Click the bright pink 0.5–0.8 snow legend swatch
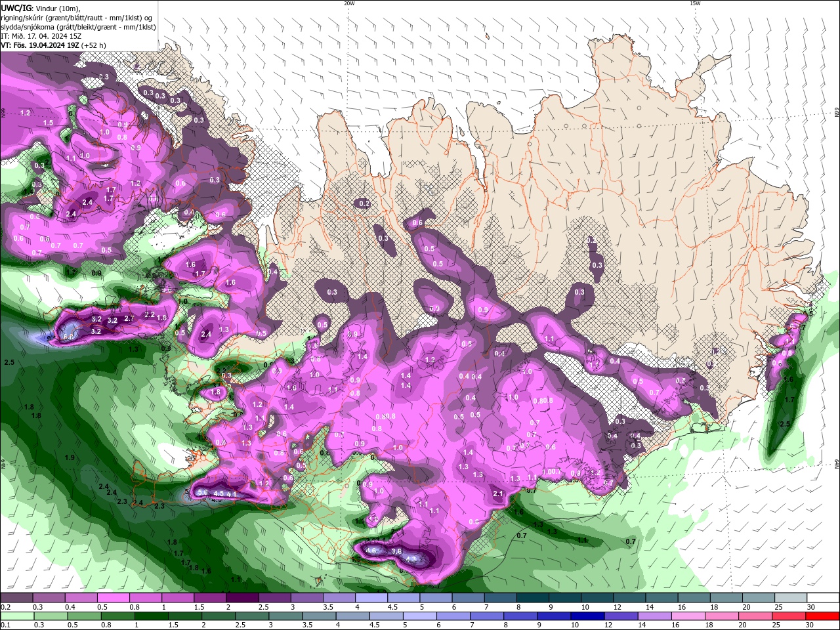Image resolution: width=840 pixels, height=630 pixels. (x=113, y=598)
